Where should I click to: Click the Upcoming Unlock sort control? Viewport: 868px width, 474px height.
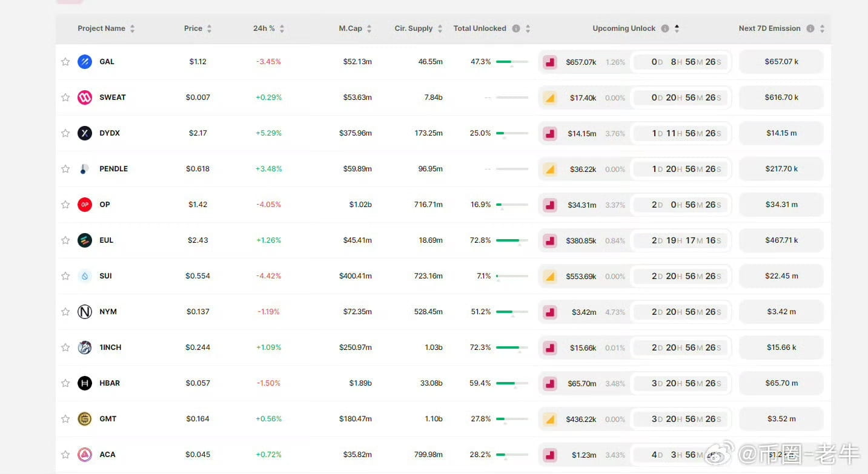677,28
